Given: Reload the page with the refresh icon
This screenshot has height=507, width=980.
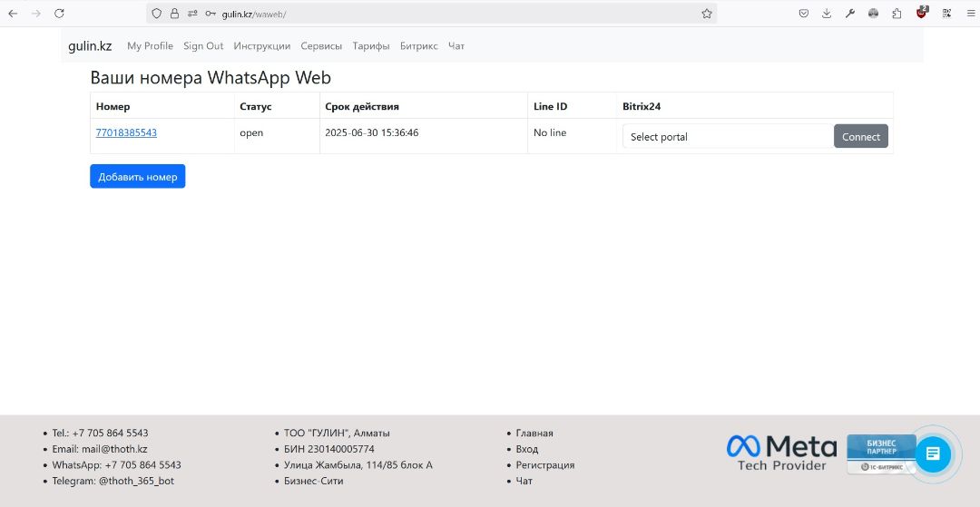Looking at the screenshot, I should [59, 14].
